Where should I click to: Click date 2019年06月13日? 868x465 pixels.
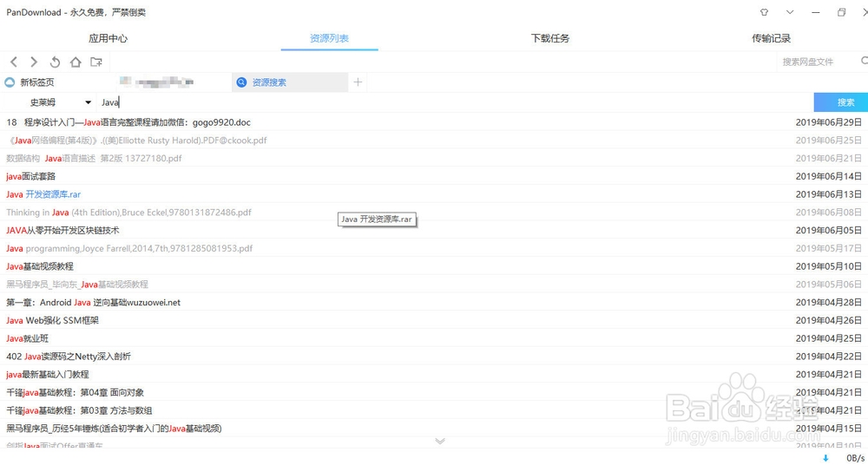coord(829,194)
